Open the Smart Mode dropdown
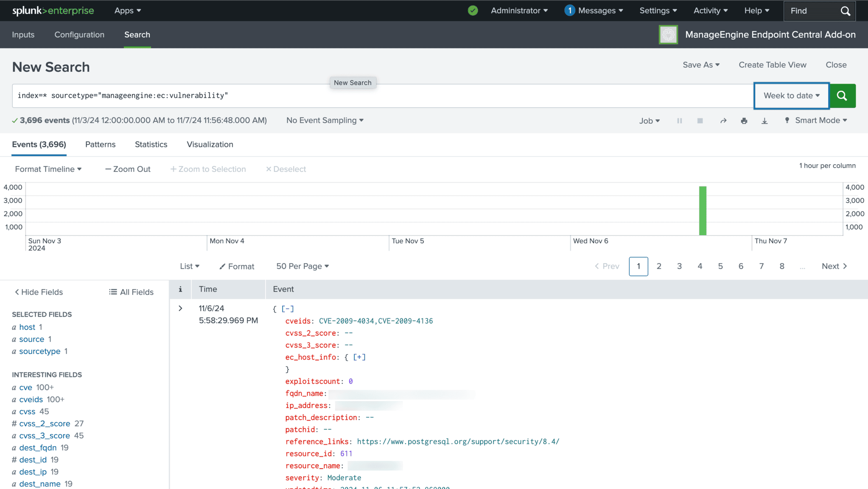 [x=815, y=121]
